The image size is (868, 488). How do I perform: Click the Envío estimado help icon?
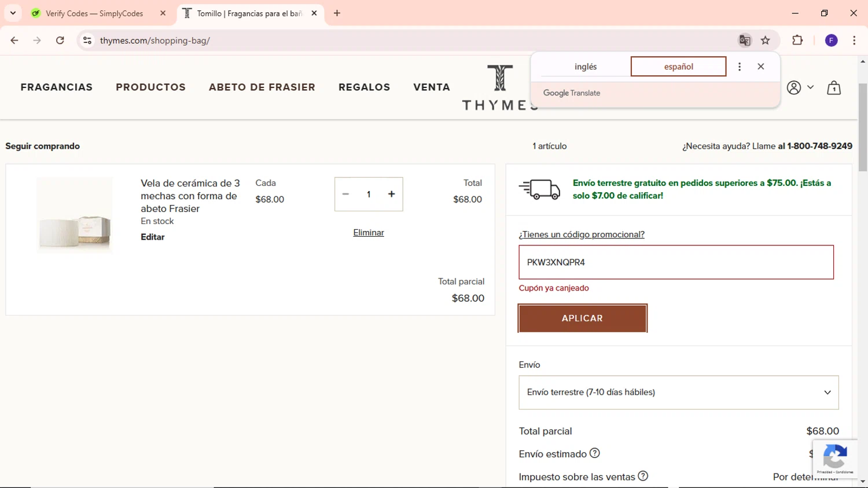click(595, 453)
